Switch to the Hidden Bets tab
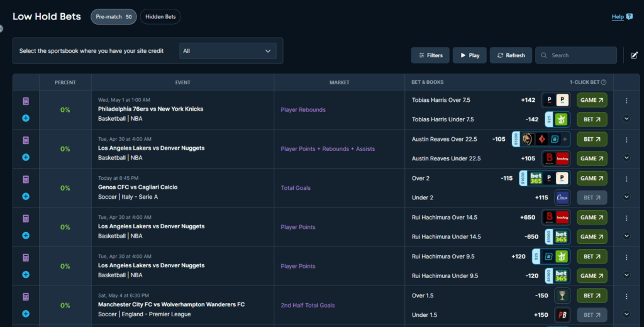644x327 pixels. click(160, 17)
